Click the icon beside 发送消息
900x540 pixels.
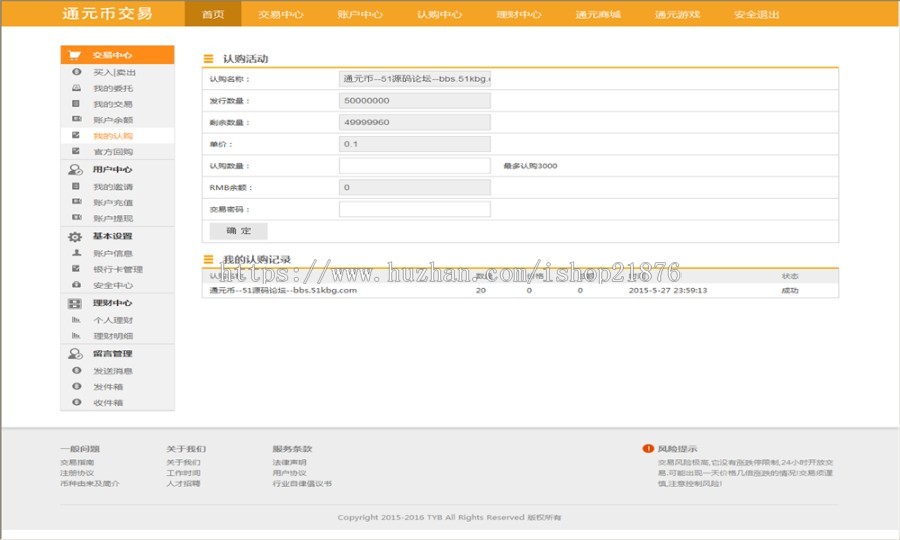pyautogui.click(x=76, y=371)
